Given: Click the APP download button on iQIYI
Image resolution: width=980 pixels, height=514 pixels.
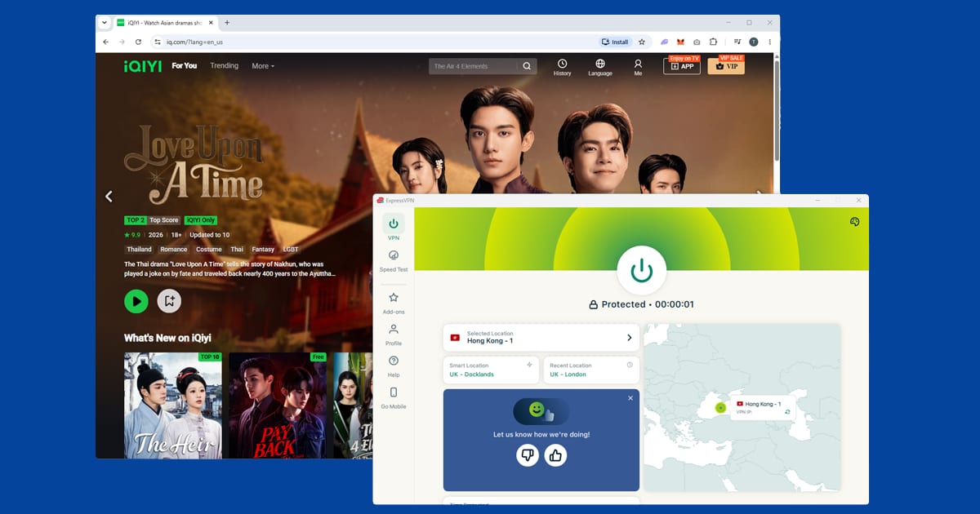Looking at the screenshot, I should 682,66.
